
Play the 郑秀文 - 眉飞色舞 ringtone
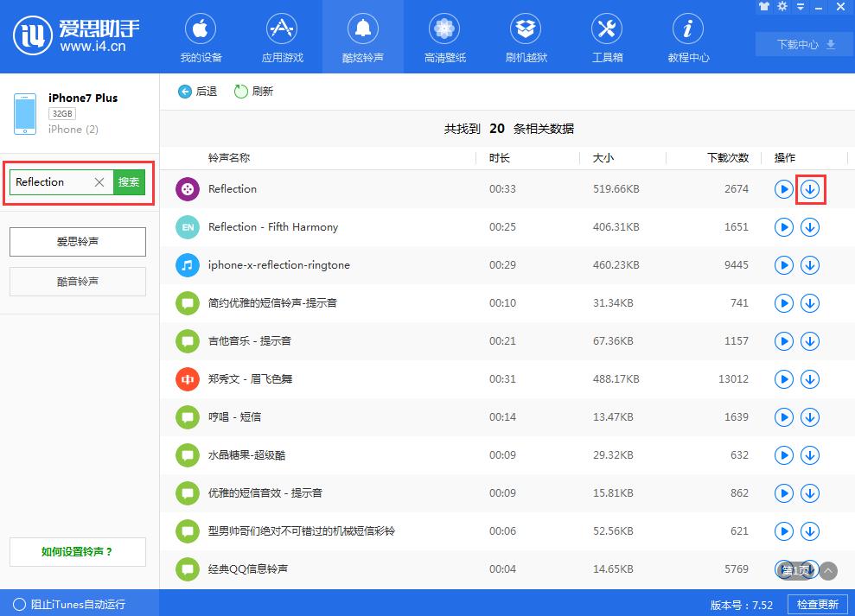[x=783, y=378]
